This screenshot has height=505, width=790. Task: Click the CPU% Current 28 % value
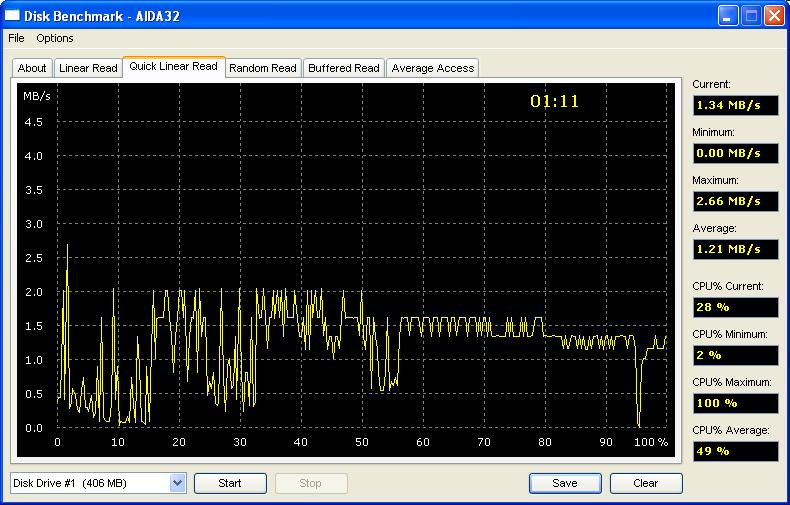click(x=736, y=307)
